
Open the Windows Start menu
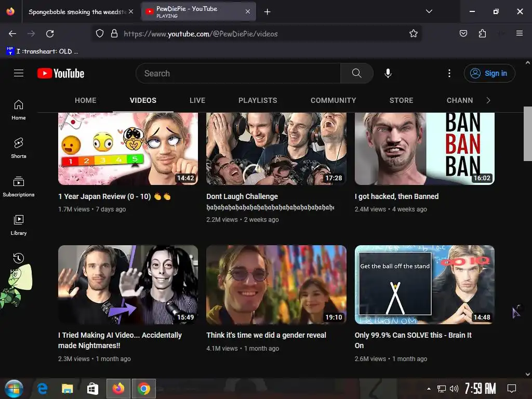click(x=14, y=389)
